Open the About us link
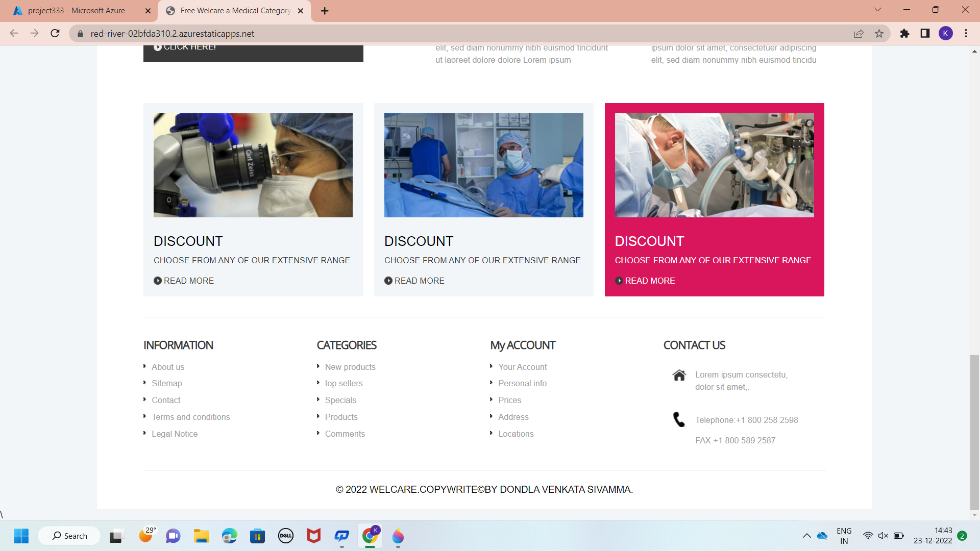Viewport: 980px width, 551px height. click(x=168, y=367)
